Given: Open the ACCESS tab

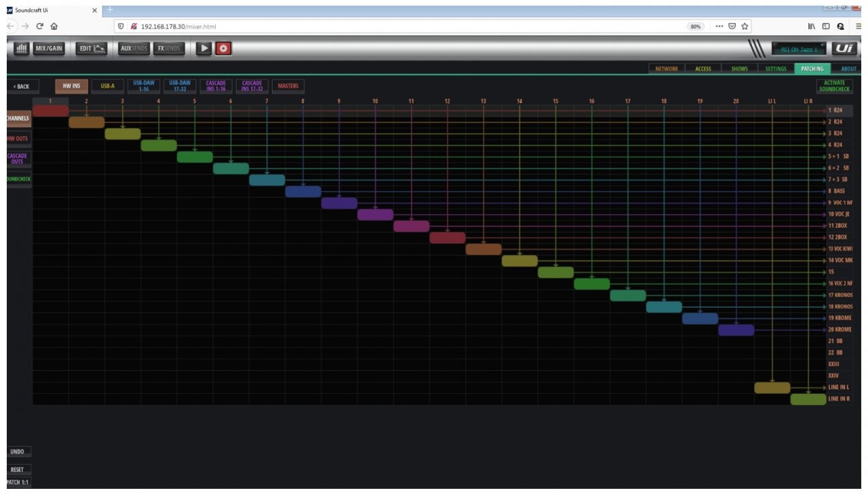Looking at the screenshot, I should point(703,68).
